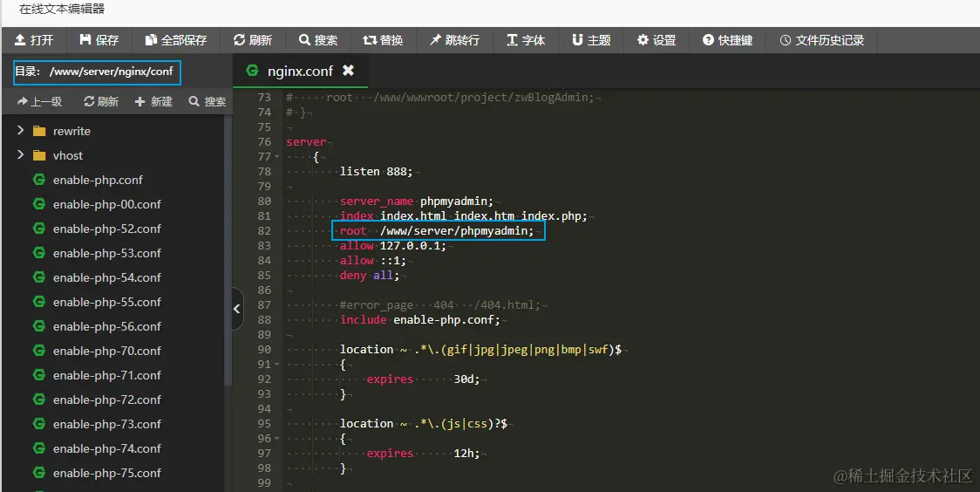The image size is (980, 492).
Task: Click the 'index index.html index.htm index.php;' line
Action: tap(464, 216)
